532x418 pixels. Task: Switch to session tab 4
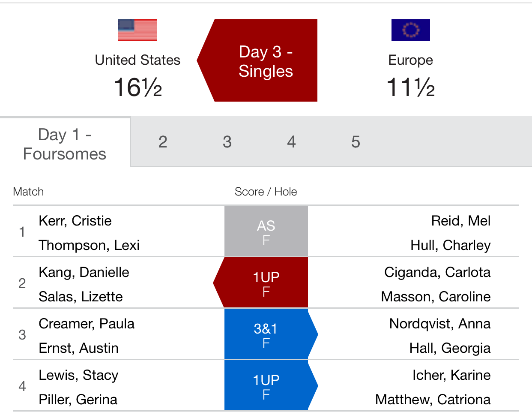(291, 142)
